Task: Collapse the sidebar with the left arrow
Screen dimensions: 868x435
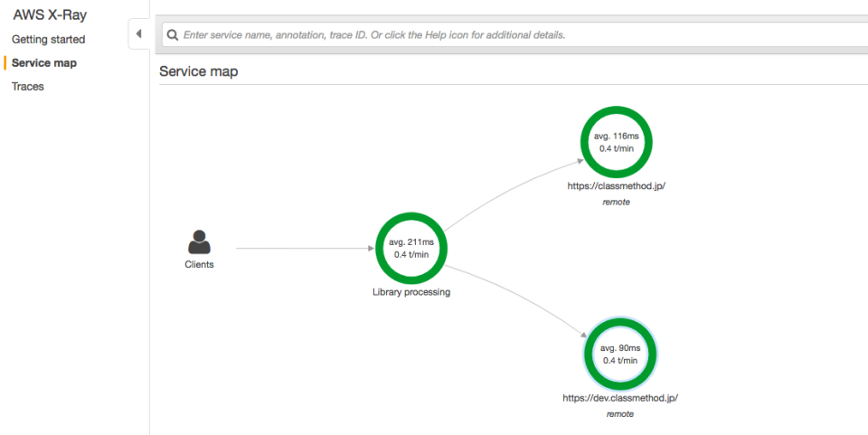Action: [139, 33]
